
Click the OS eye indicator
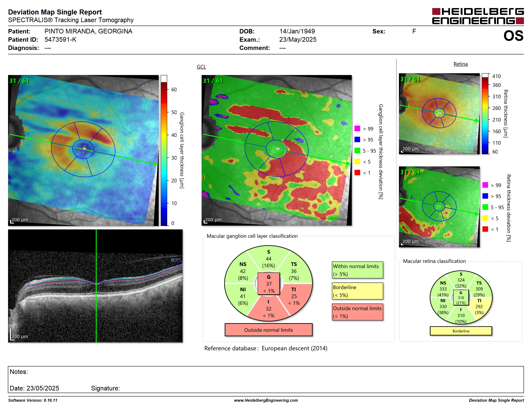coord(513,36)
